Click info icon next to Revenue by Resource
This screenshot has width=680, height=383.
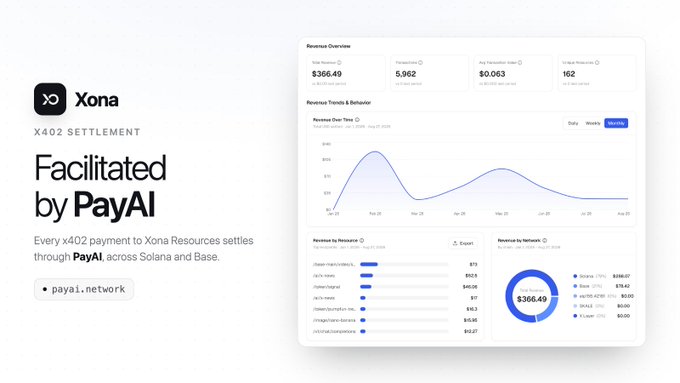click(x=362, y=240)
